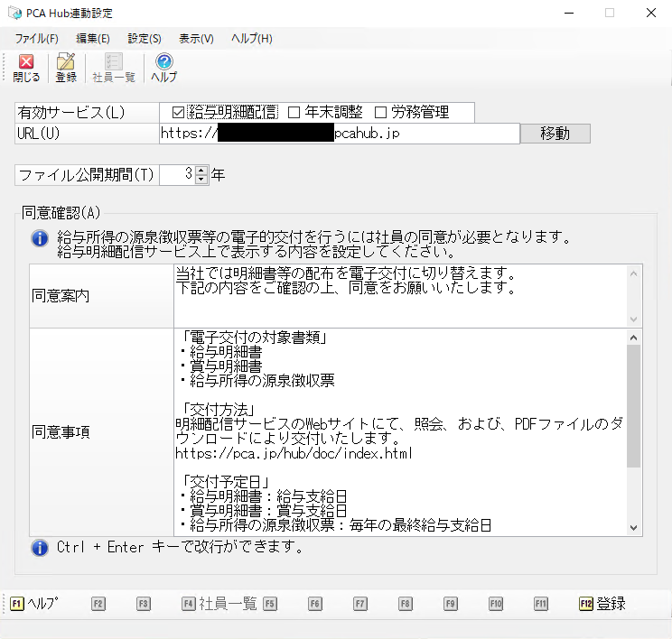The image size is (672, 639).
Task: Click the F12 登録 function key
Action: click(x=602, y=604)
